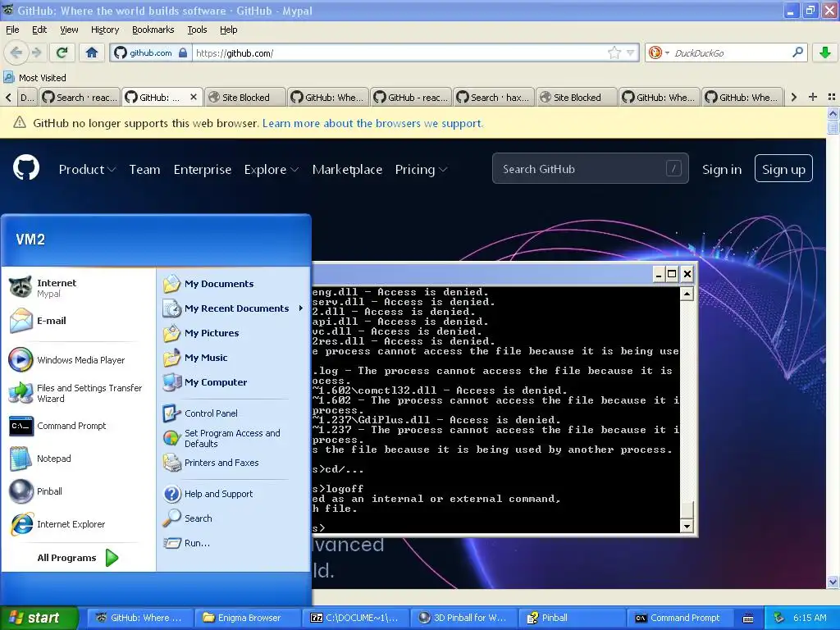Image resolution: width=840 pixels, height=630 pixels.
Task: Show tabs to the left with the arrow
Action: click(8, 97)
